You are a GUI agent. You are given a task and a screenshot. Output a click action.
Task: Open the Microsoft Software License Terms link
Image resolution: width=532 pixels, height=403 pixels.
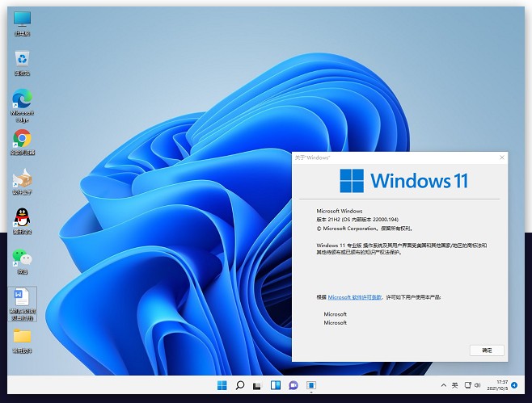[355, 297]
